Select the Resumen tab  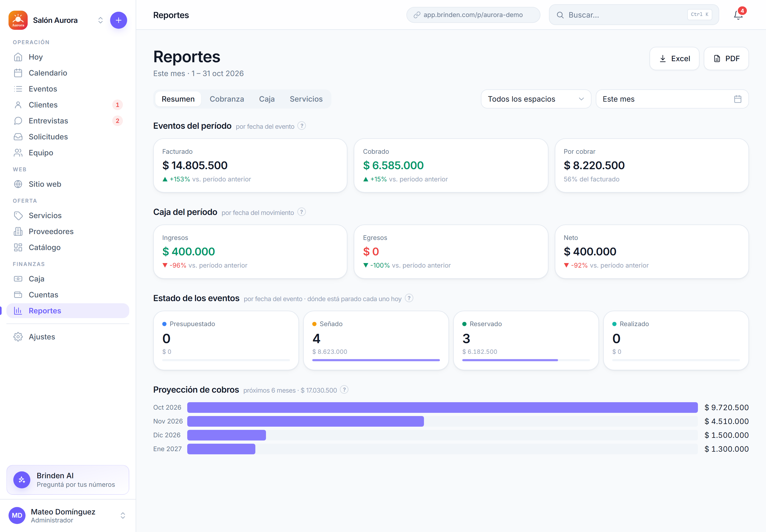point(178,99)
